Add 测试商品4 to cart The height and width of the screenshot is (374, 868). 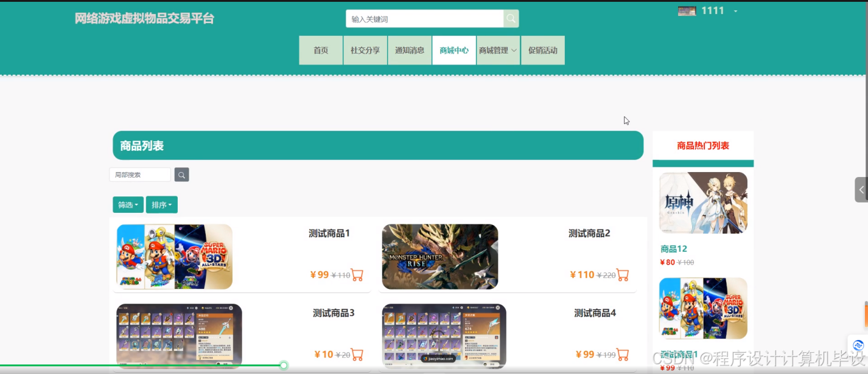pos(623,355)
